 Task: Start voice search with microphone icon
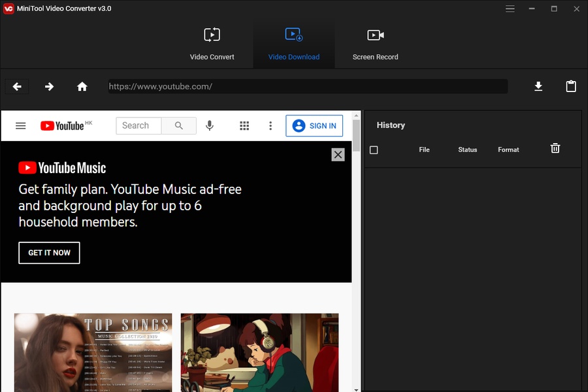pyautogui.click(x=210, y=125)
